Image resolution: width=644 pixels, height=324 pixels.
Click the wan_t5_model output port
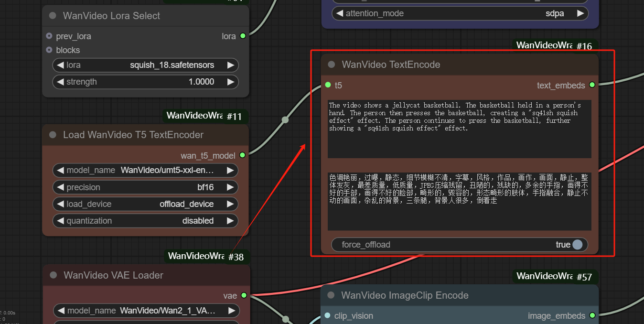click(x=243, y=155)
